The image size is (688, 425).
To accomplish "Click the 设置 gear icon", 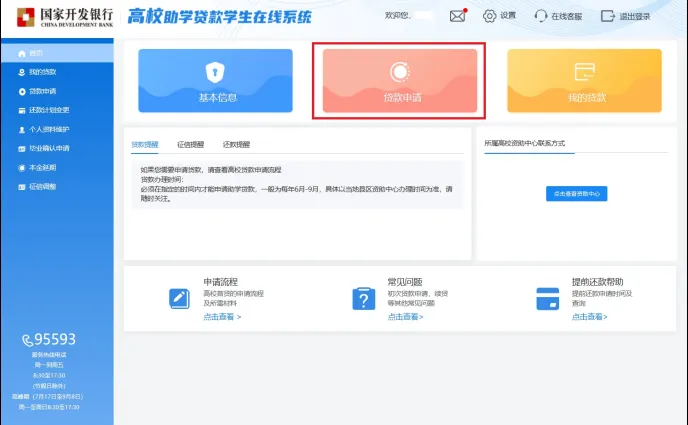I will coord(489,16).
